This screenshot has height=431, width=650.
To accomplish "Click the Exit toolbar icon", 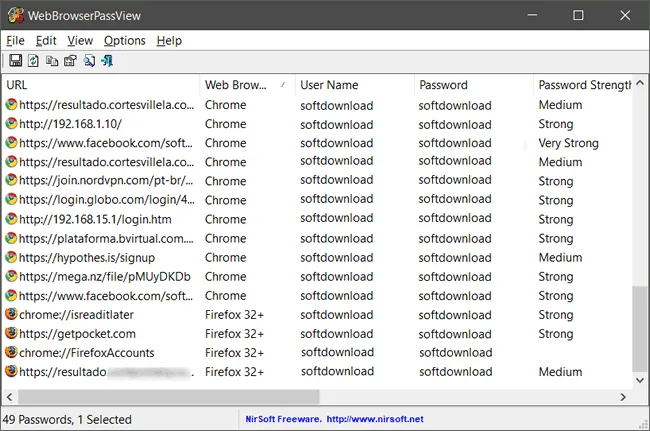I will tap(107, 61).
